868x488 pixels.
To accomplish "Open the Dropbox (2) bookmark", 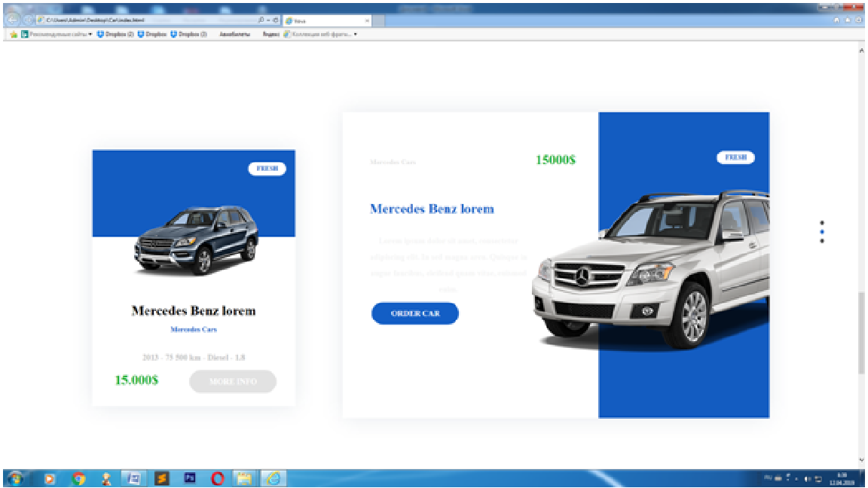I will coord(115,35).
